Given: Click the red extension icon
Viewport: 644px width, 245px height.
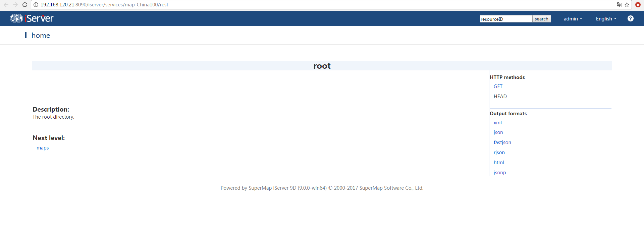Looking at the screenshot, I should point(638,5).
